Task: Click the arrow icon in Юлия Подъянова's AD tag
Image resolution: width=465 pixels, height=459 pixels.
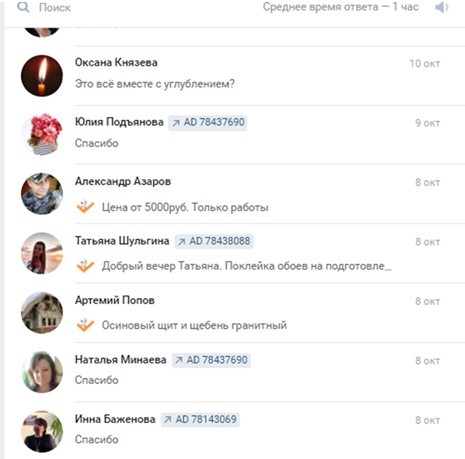Action: [x=176, y=123]
